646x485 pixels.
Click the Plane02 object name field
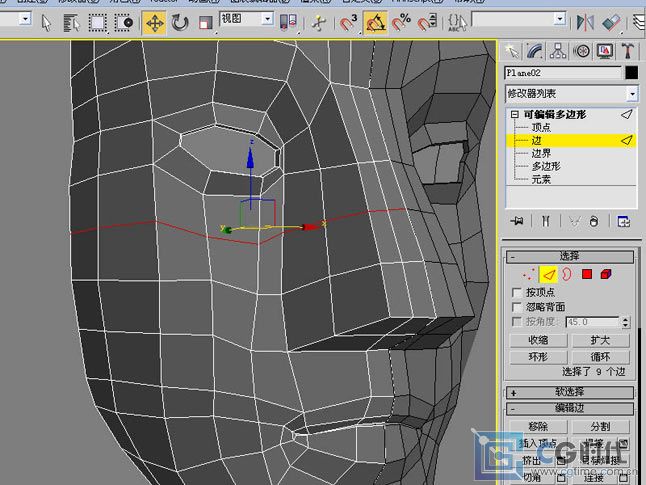tap(563, 73)
